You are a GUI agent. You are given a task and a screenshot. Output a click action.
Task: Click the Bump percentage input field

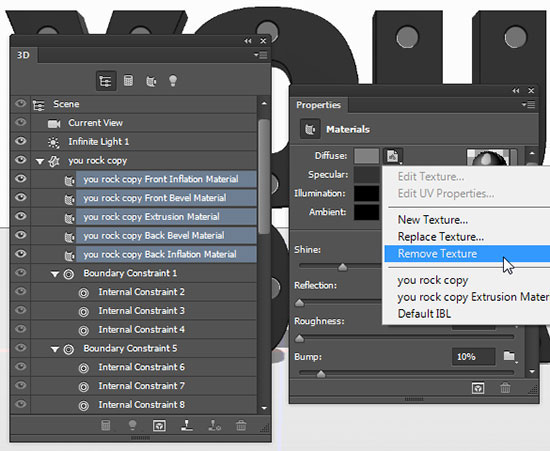coord(474,357)
